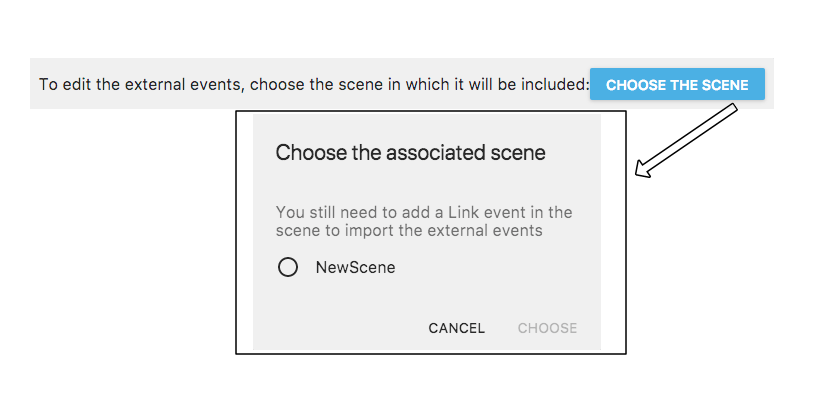Click the 'To edit the external events' instruction text

(315, 84)
